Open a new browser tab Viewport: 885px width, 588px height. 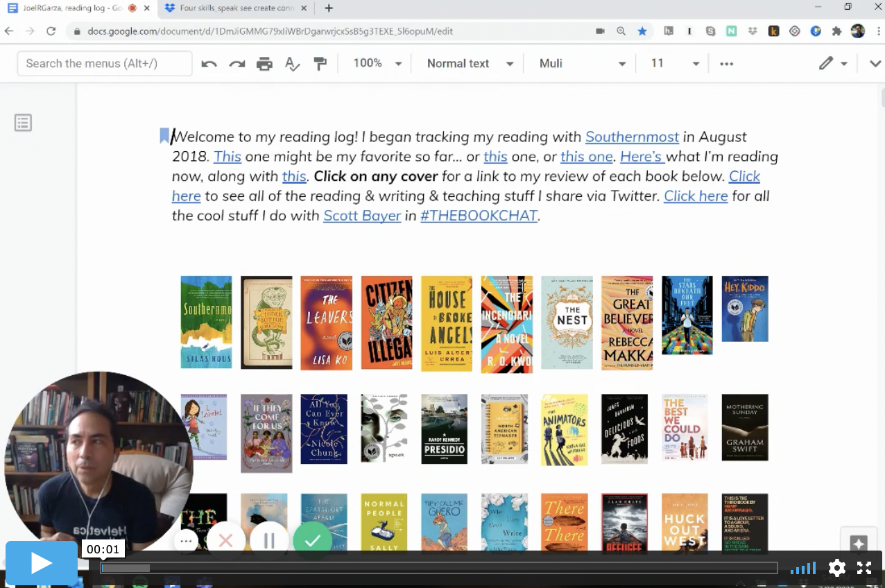coord(329,8)
